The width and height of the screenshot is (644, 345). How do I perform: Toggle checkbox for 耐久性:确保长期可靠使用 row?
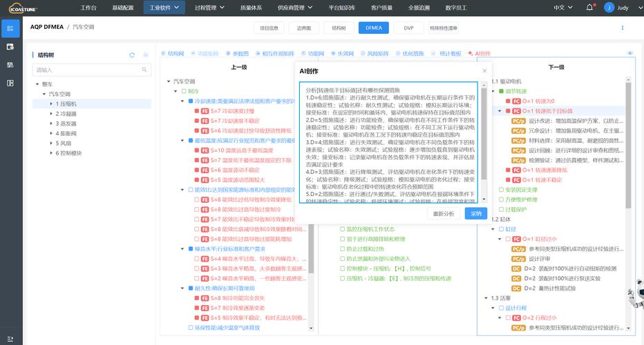click(x=191, y=288)
